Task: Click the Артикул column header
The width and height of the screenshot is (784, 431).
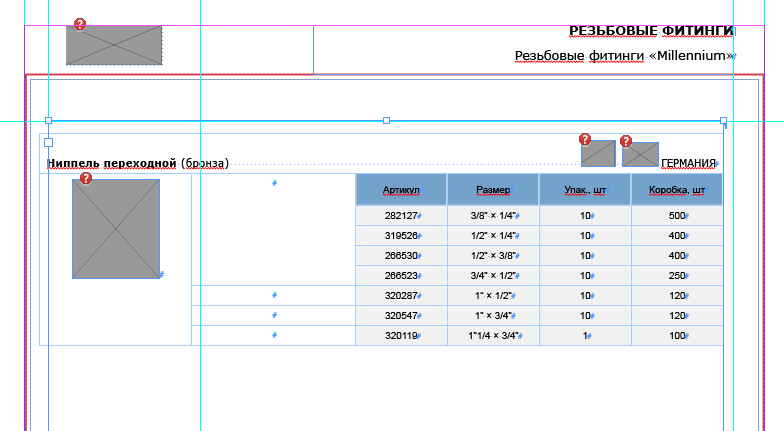Action: click(x=401, y=190)
